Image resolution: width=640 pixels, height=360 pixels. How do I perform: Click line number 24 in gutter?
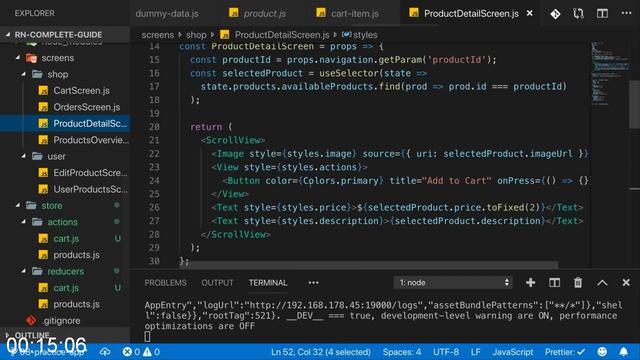click(154, 181)
